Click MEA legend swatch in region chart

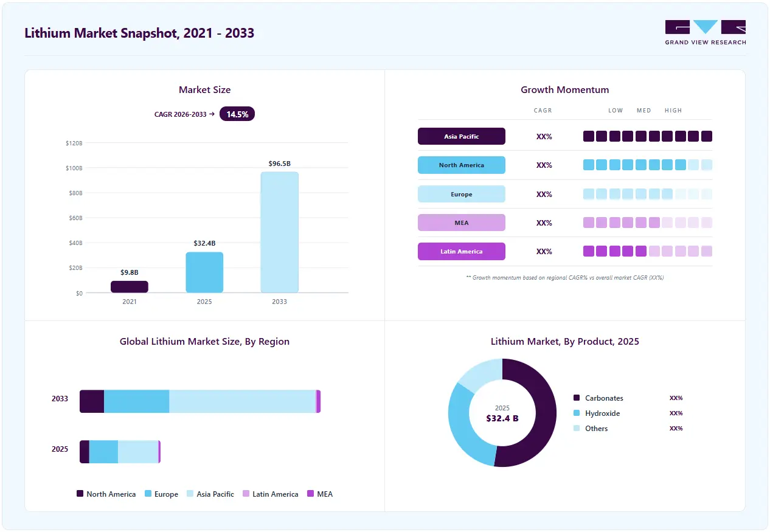tap(311, 494)
